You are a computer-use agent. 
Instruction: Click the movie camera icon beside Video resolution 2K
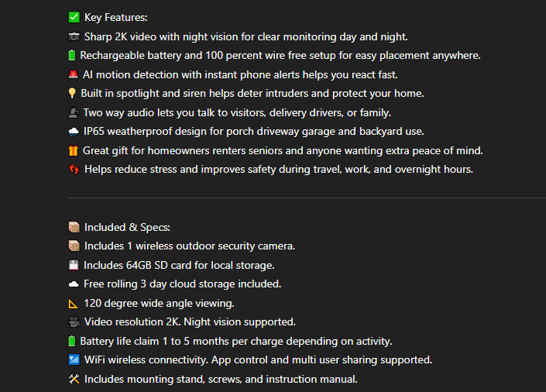[x=74, y=322]
